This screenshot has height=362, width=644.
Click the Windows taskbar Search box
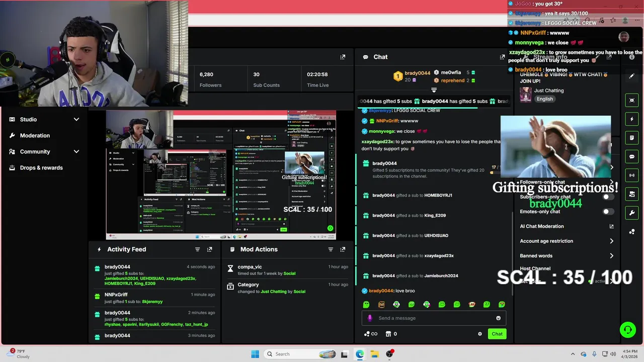click(x=300, y=354)
